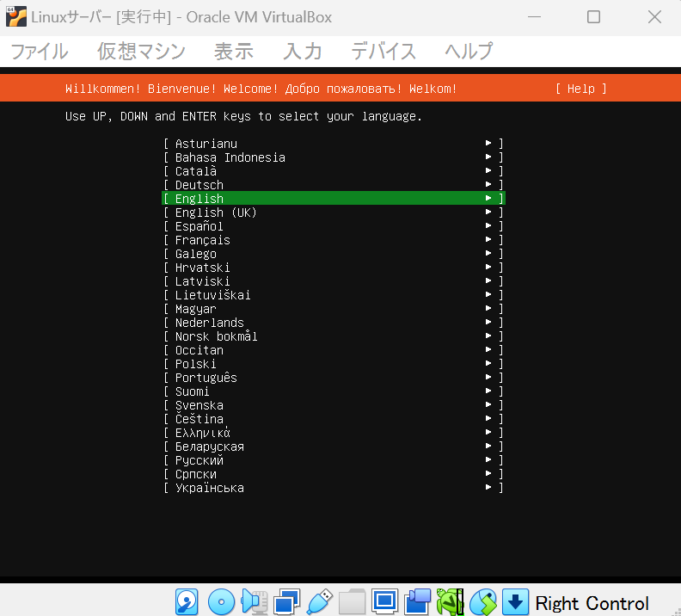Image resolution: width=681 pixels, height=616 pixels.
Task: Select the Čeština language entry
Action: coord(333,419)
